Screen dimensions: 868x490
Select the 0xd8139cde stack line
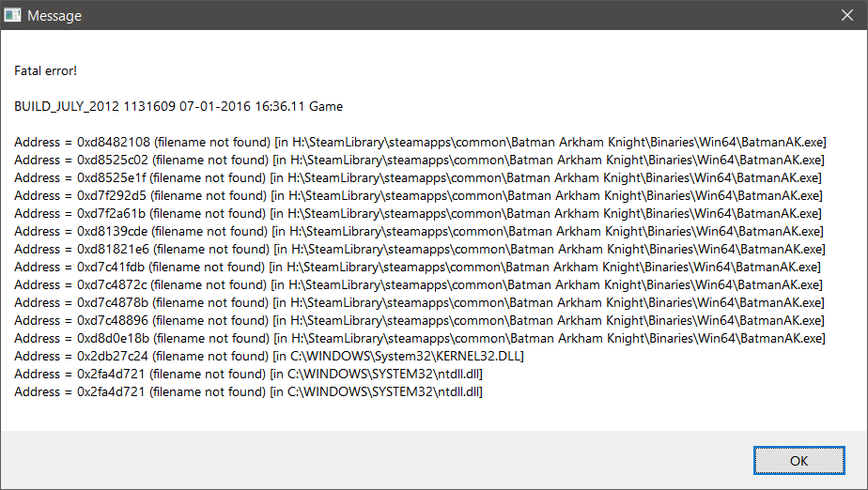419,231
